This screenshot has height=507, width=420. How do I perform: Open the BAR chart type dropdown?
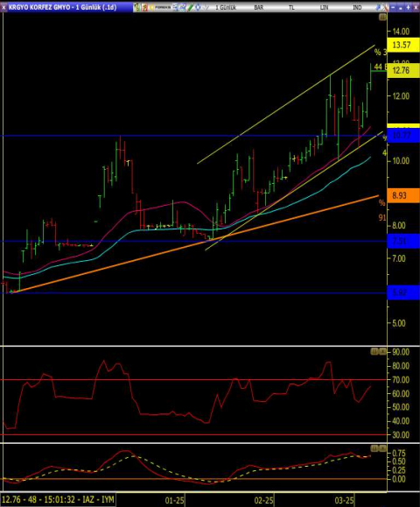tap(258, 7)
